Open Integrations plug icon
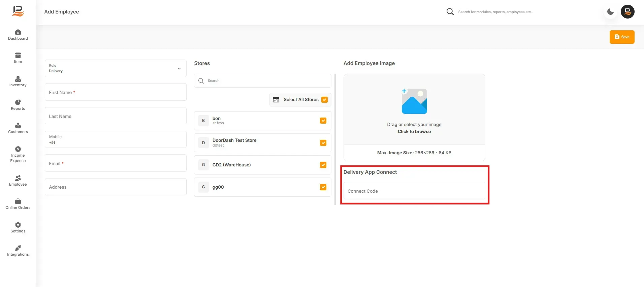644x287 pixels. tap(18, 248)
